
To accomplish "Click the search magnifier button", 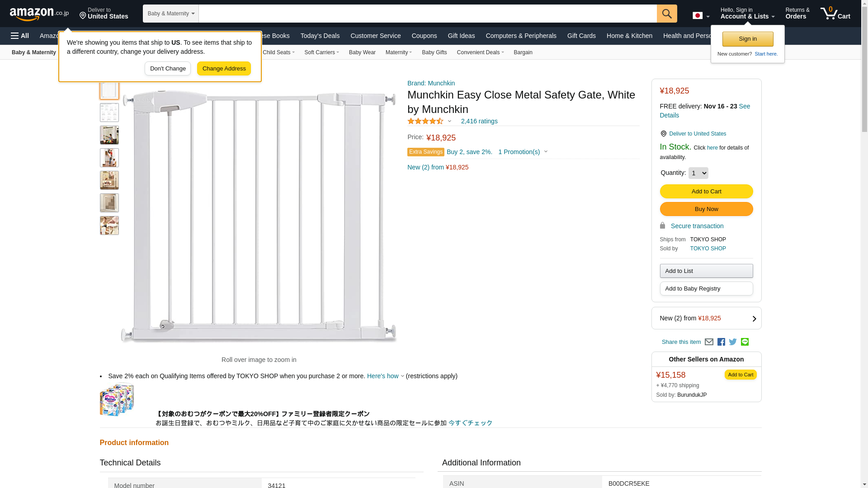I will coord(666,14).
